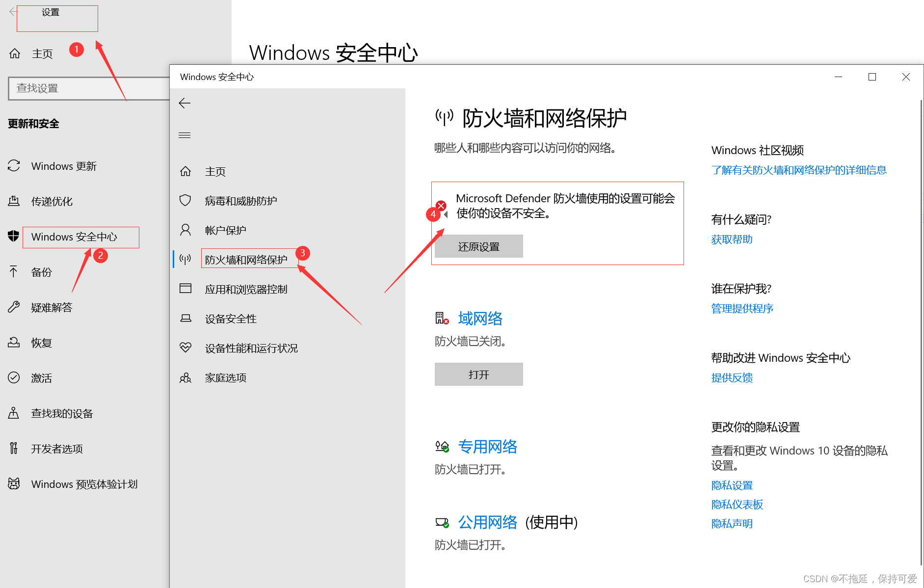Click the person icon for account protection
The height and width of the screenshot is (588, 924).
[185, 230]
